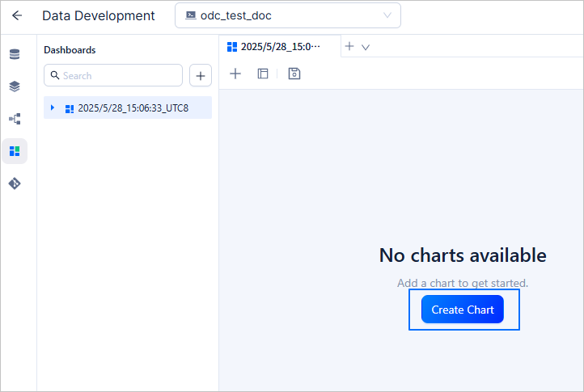This screenshot has width=584, height=392.
Task: Click the Data Development title
Action: 98,15
